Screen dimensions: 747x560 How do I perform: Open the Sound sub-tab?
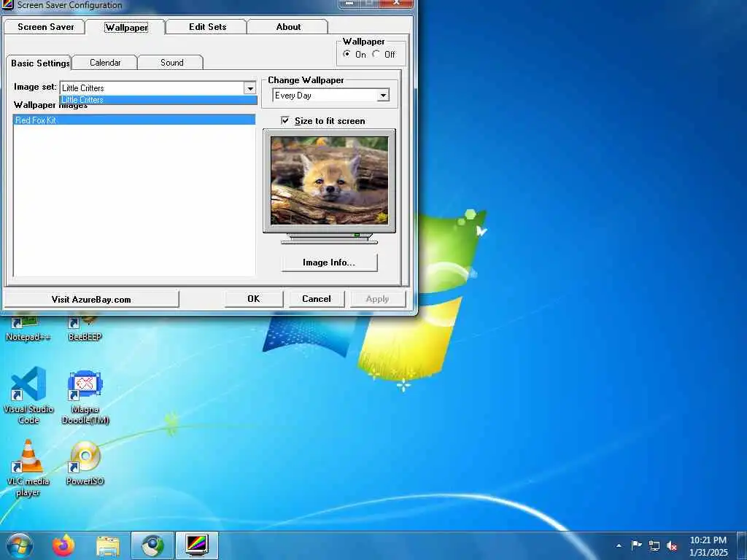(x=171, y=63)
